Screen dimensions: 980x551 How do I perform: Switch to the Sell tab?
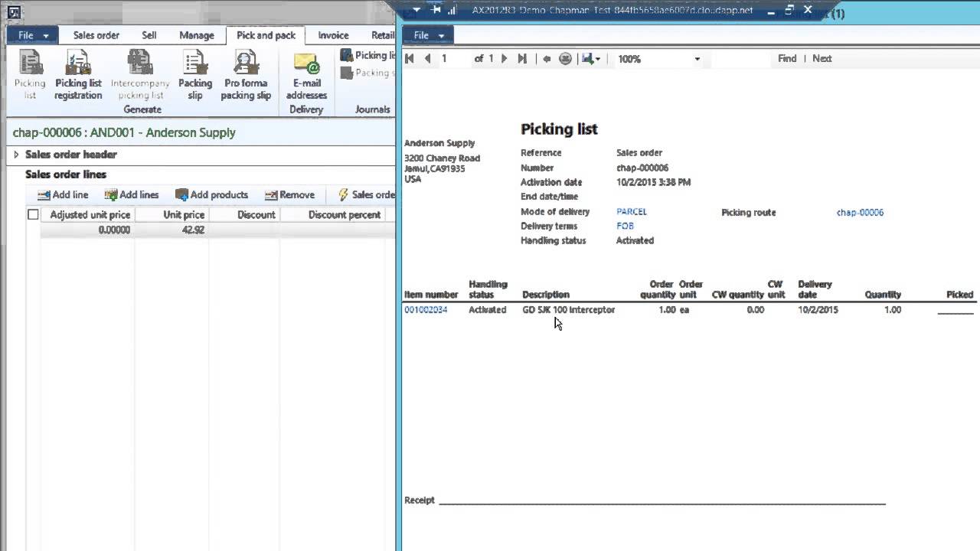[149, 35]
